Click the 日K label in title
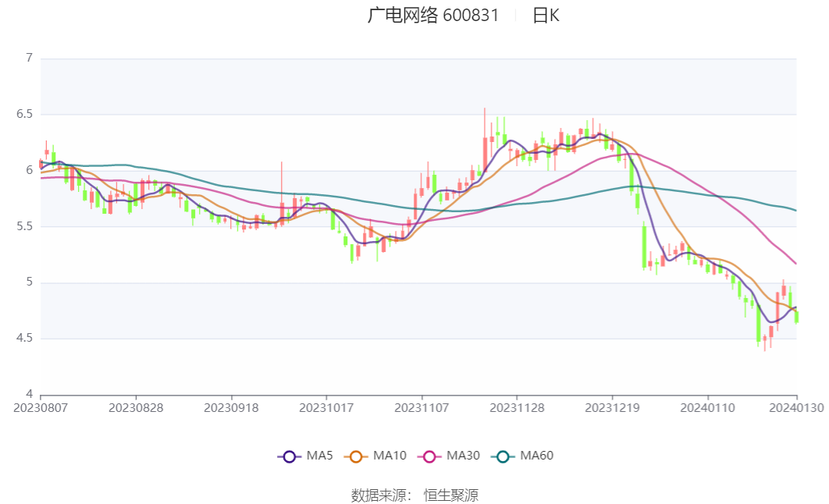The width and height of the screenshot is (829, 504). coord(546,16)
